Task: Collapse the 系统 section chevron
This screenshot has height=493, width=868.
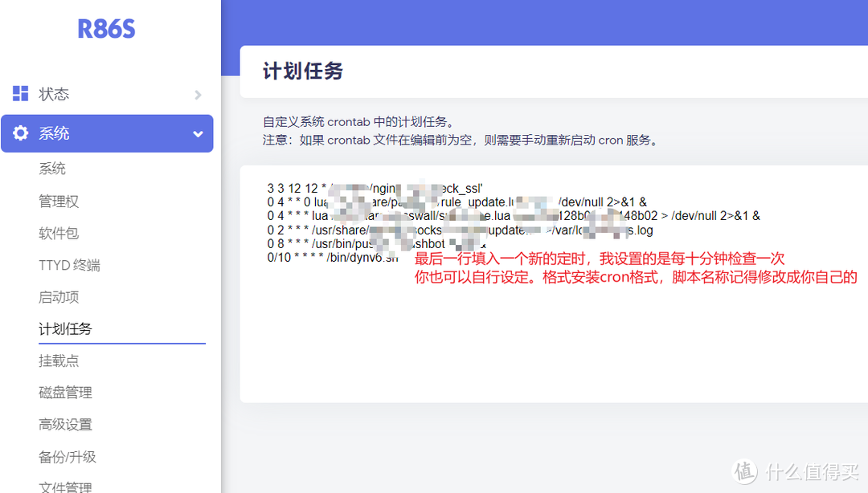Action: coord(198,133)
